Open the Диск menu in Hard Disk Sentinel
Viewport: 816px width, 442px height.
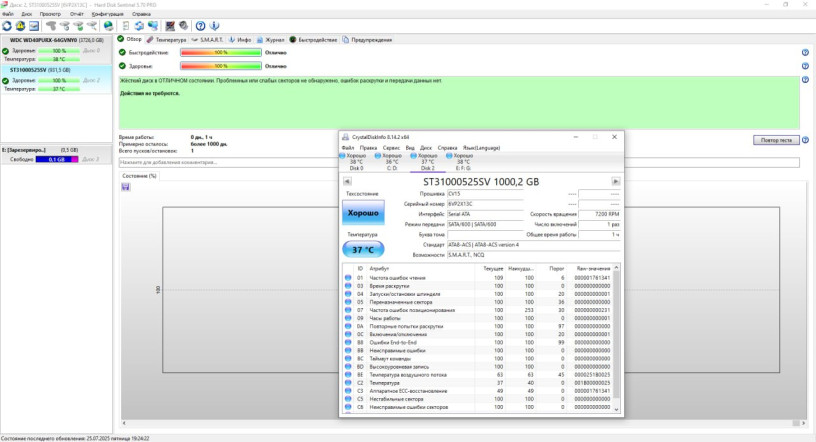pyautogui.click(x=27, y=14)
